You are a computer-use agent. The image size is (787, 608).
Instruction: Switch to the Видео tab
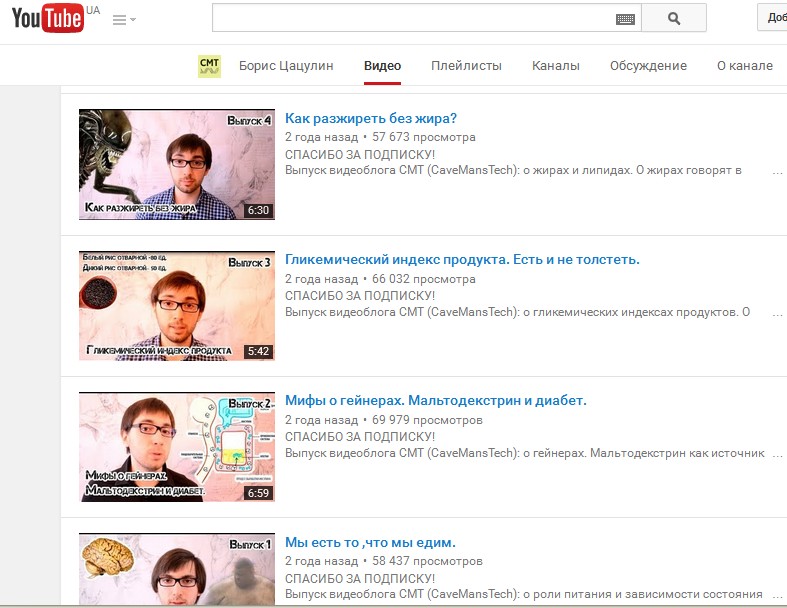pyautogui.click(x=382, y=66)
